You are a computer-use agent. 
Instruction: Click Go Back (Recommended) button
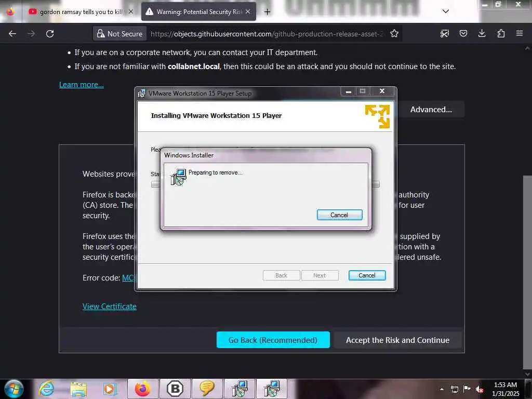pyautogui.click(x=273, y=340)
